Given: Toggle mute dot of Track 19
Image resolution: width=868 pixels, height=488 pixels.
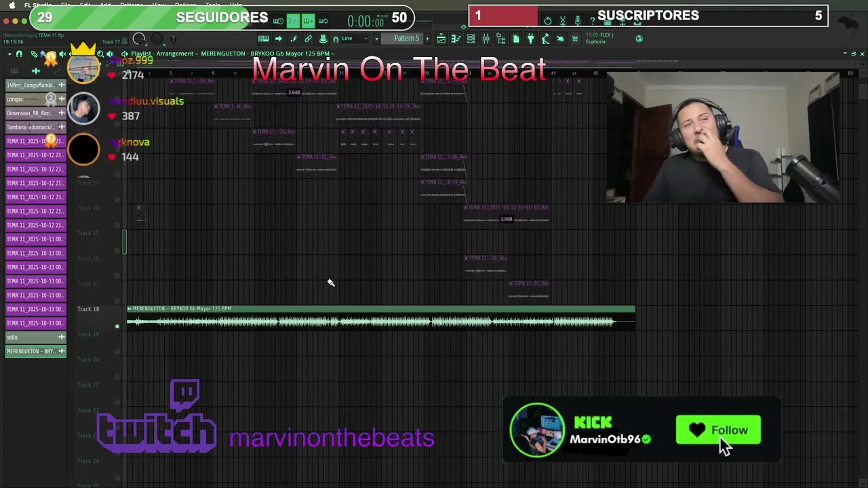Looking at the screenshot, I should coord(117,352).
